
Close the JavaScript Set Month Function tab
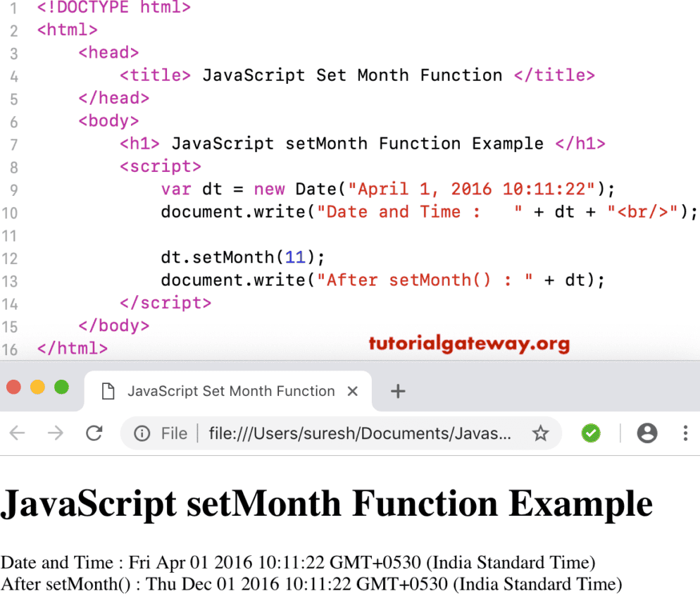(x=352, y=391)
